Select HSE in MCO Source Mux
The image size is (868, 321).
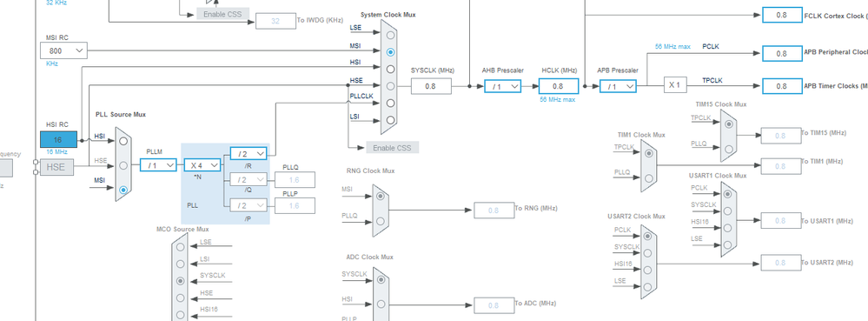point(180,298)
